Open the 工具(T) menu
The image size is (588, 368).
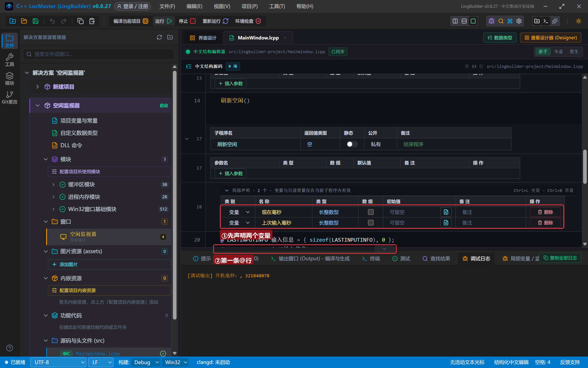[277, 6]
